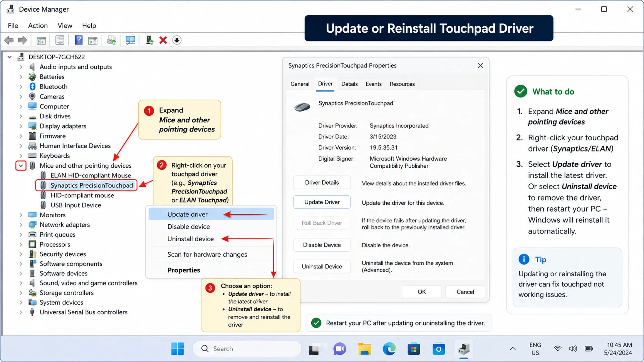Click the Device Manager taskbar icon
This screenshot has height=362, width=644.
tap(464, 349)
